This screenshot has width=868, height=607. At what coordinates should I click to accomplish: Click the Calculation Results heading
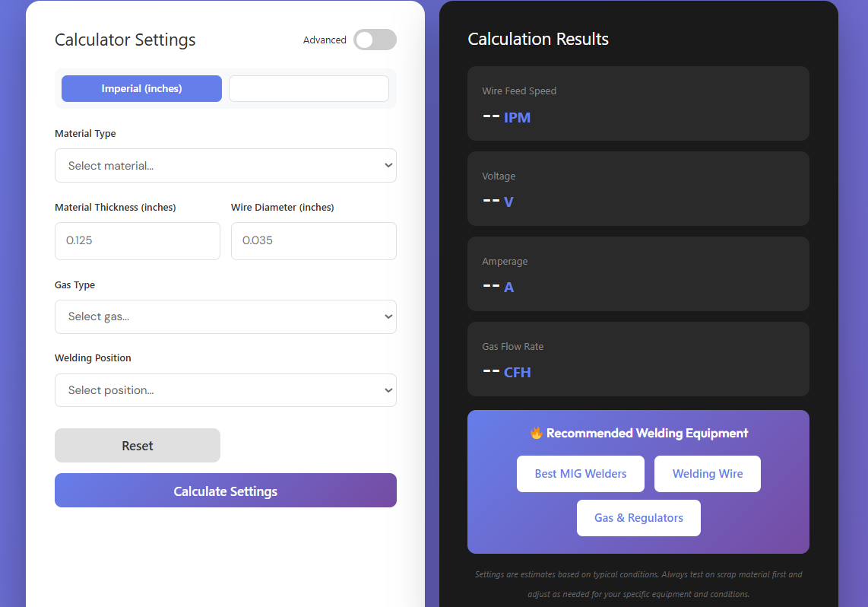(x=538, y=39)
